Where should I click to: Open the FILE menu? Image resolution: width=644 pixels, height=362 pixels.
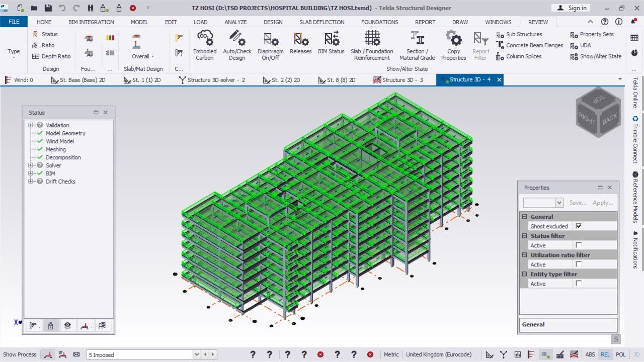tap(14, 22)
